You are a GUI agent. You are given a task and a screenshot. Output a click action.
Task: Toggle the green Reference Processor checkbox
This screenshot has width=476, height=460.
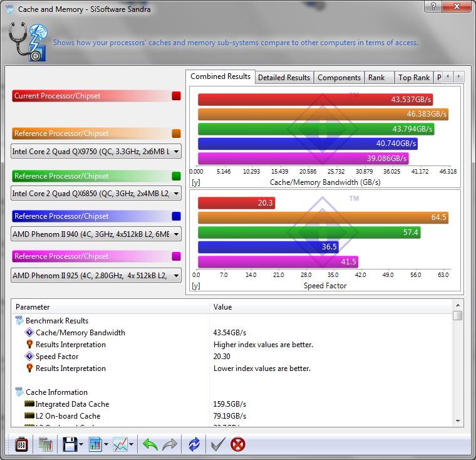[x=176, y=176]
